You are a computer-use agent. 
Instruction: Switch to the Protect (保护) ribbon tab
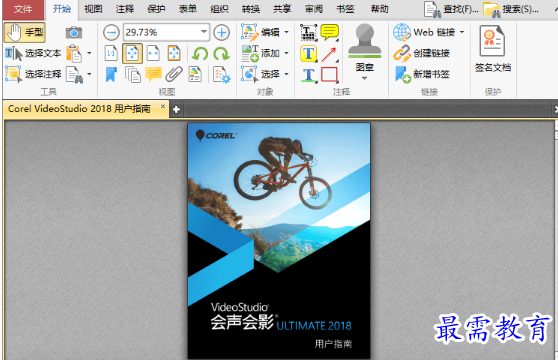pos(156,9)
